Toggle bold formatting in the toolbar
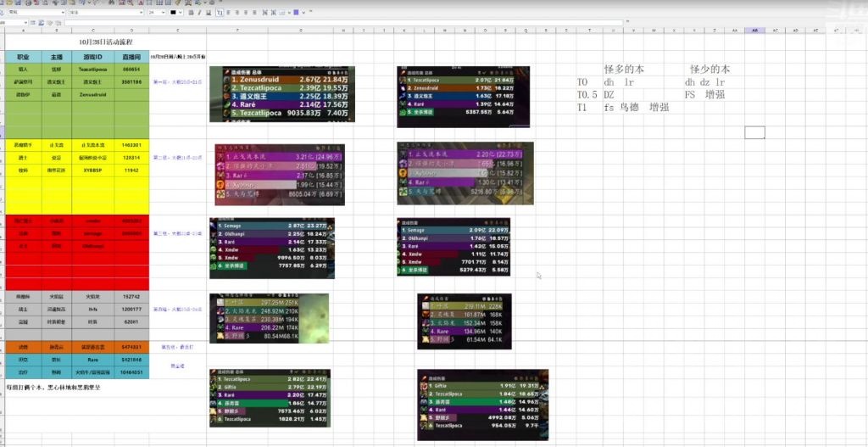Screen dimensions: 868x447 pos(192,13)
